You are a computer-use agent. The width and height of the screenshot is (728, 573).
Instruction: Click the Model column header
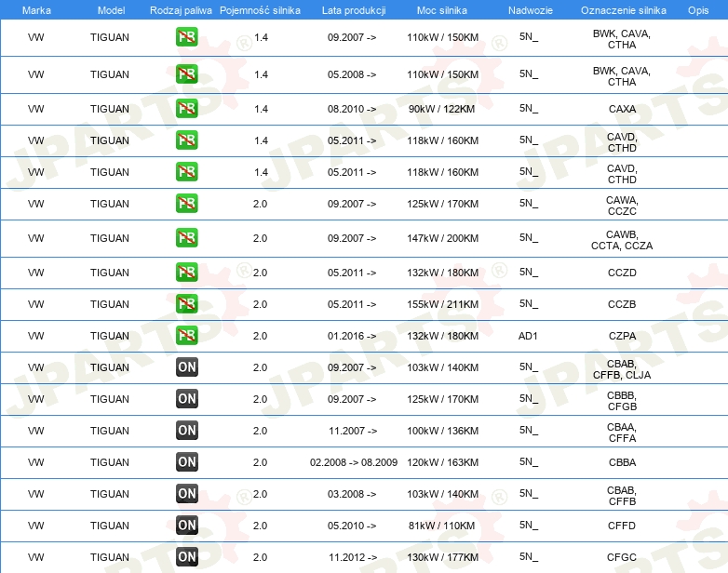[111, 10]
